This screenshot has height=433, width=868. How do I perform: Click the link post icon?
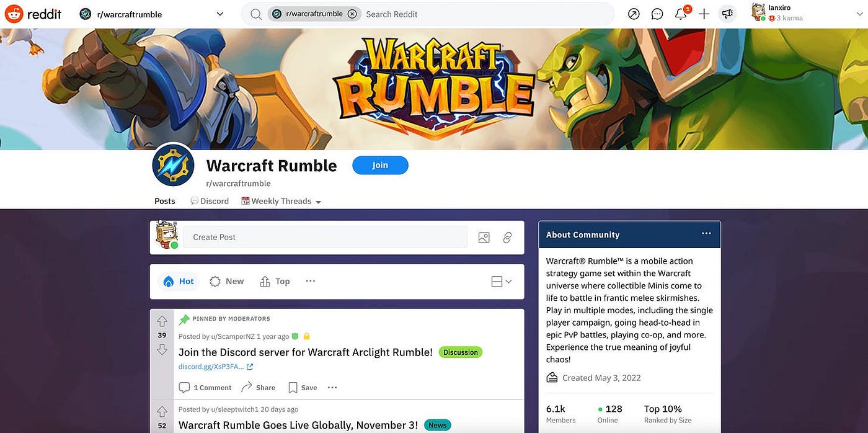pos(507,238)
